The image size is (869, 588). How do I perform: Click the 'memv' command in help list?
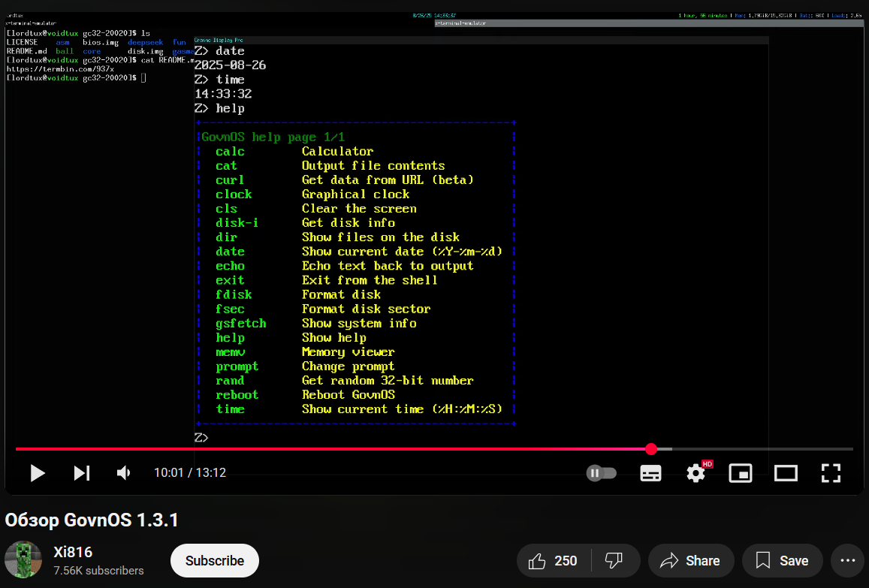(x=230, y=352)
